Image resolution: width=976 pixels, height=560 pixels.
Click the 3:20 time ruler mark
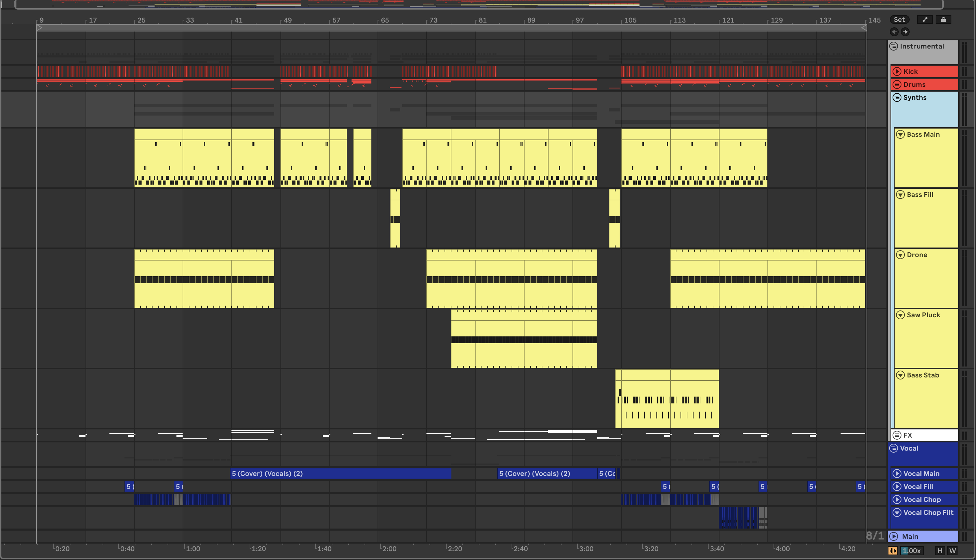[651, 548]
